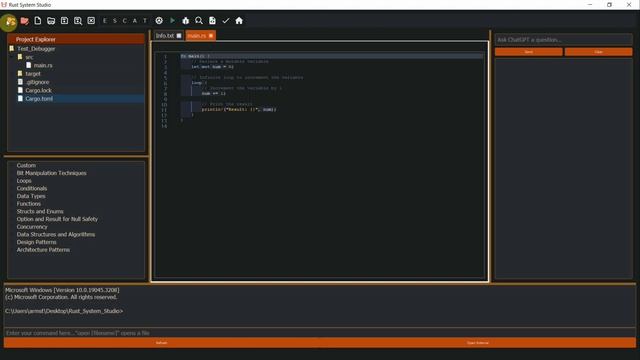This screenshot has width=640, height=360.
Task: Select the src folder in explorer
Action: 29,58
